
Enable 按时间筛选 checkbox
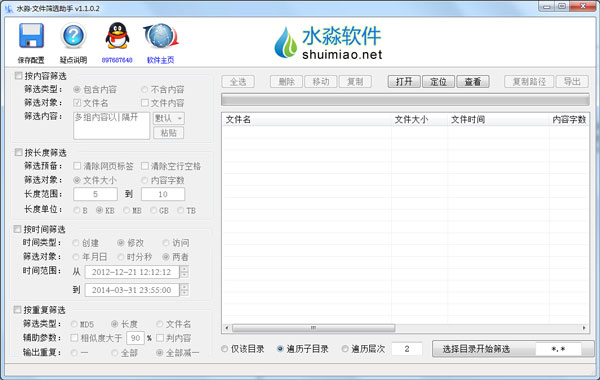pyautogui.click(x=17, y=229)
